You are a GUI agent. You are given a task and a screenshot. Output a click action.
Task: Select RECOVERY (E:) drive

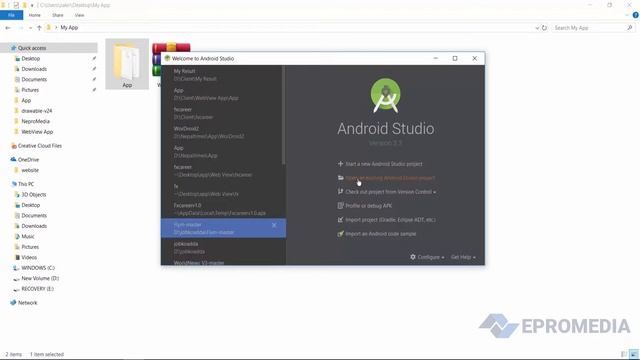point(38,289)
